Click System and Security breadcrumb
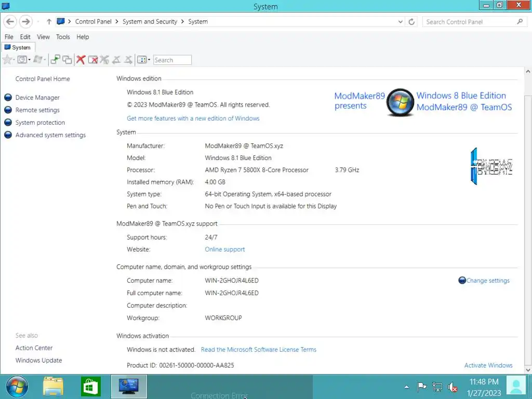 tap(150, 21)
